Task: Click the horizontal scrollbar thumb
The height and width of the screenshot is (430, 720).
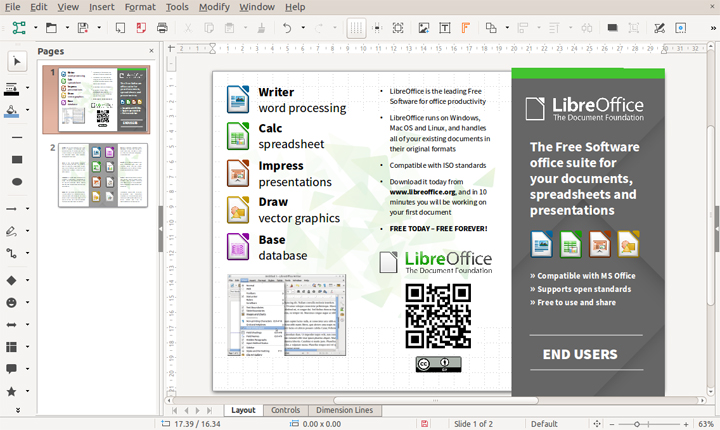Action: pos(435,400)
